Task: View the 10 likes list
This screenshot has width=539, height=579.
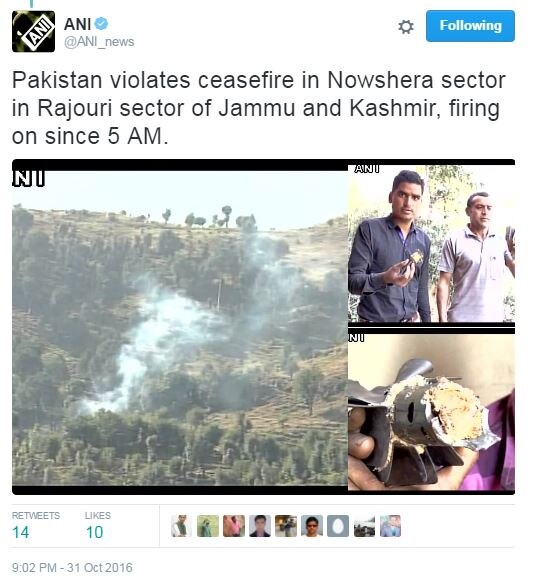Action: pos(97,526)
